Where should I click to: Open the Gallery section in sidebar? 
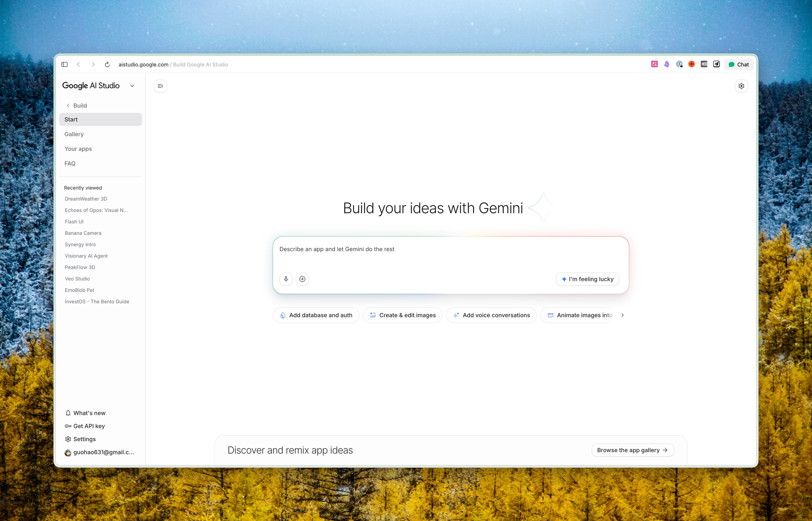coord(74,134)
